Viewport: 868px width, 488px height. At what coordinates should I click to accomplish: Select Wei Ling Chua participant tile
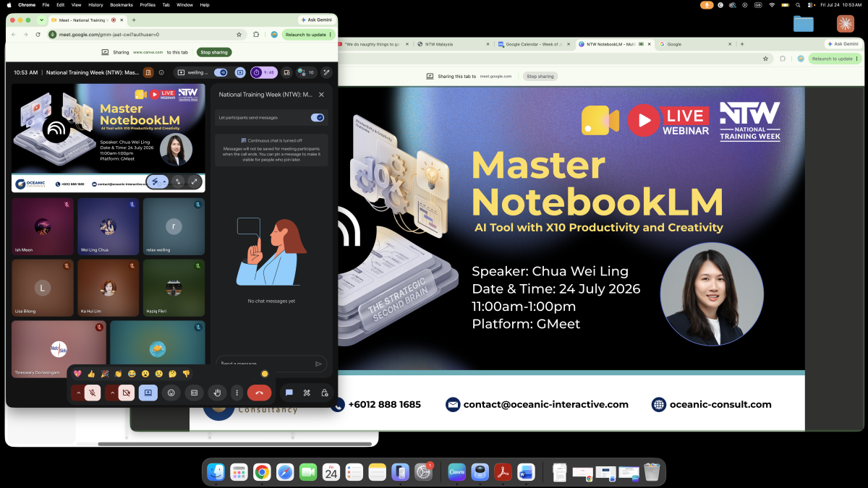109,226
